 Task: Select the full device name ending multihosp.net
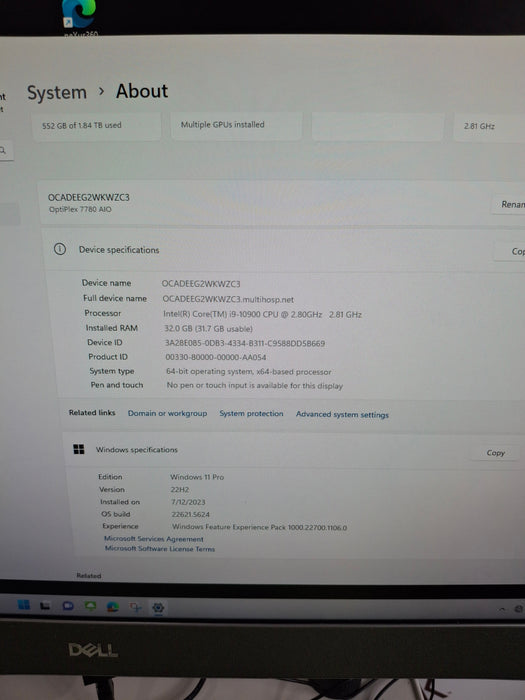(x=228, y=299)
